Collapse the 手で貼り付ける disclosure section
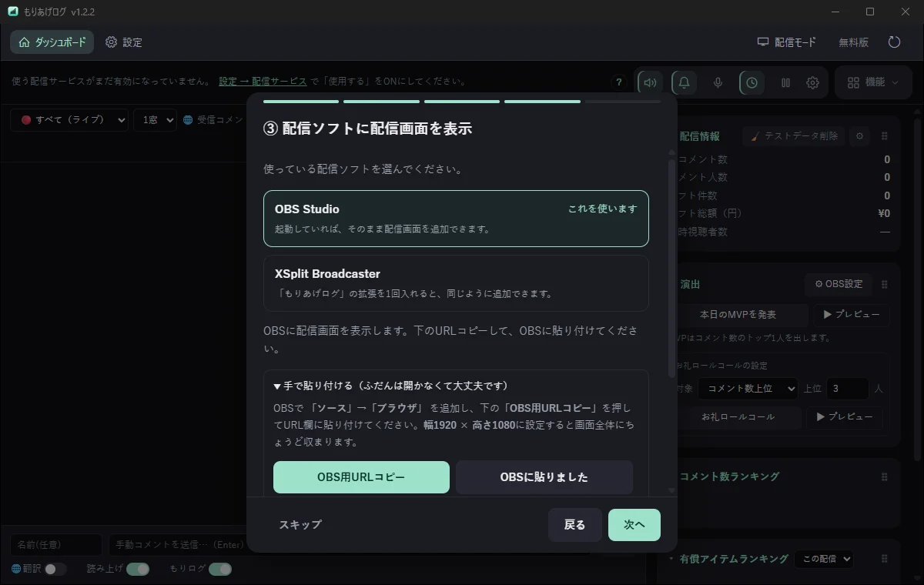This screenshot has width=924, height=585. tap(391, 386)
